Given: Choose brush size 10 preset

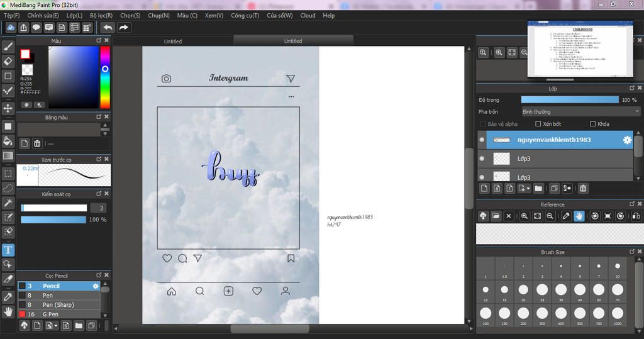Looking at the screenshot, I should point(618,269).
